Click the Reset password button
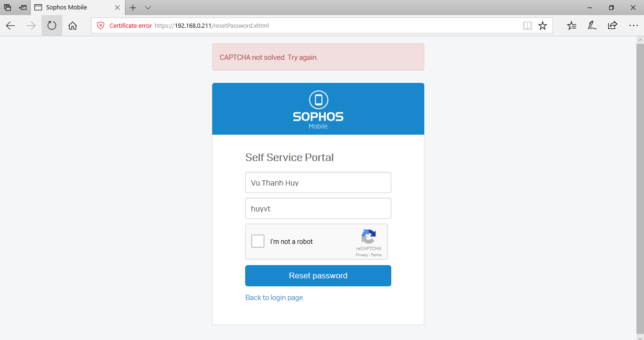 [x=318, y=275]
